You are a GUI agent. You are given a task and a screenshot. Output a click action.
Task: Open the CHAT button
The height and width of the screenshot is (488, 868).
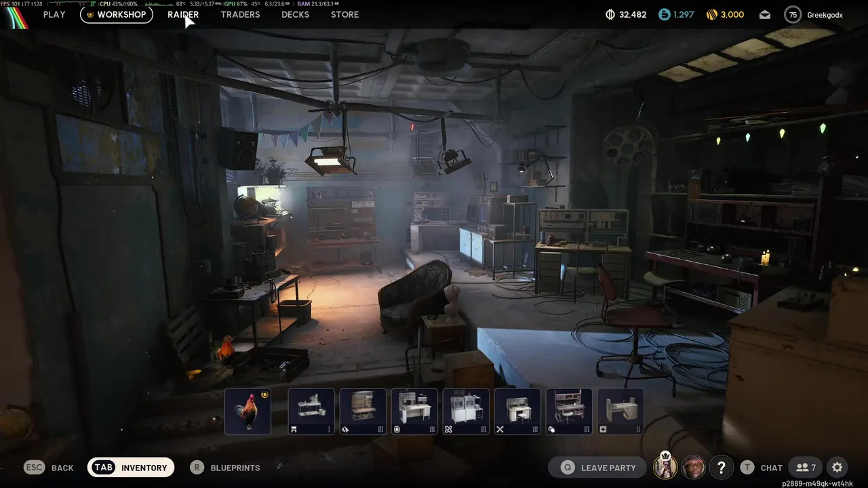762,468
